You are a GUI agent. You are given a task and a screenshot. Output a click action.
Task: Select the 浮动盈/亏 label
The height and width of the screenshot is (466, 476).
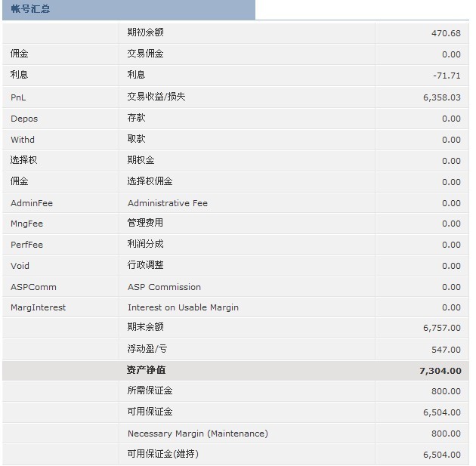coord(147,349)
